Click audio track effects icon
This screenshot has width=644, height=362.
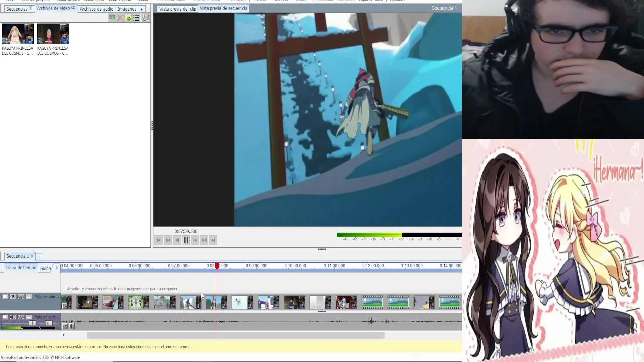[21, 317]
